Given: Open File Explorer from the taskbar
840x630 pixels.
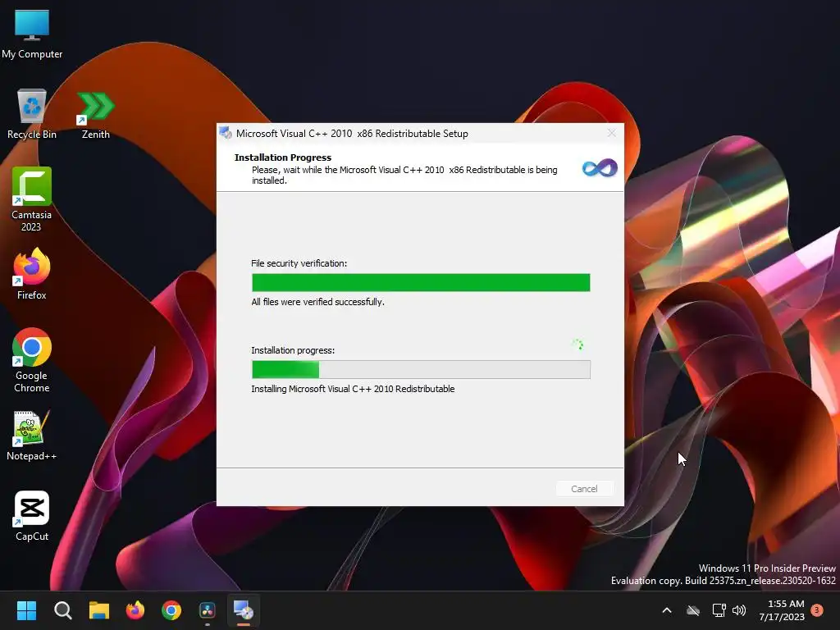Looking at the screenshot, I should click(x=99, y=610).
